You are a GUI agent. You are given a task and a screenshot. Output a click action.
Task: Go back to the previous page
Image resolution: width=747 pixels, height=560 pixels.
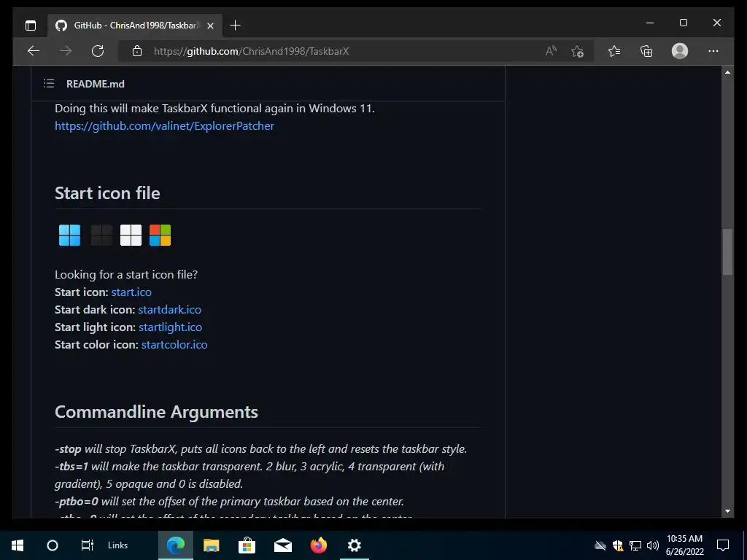(x=34, y=51)
